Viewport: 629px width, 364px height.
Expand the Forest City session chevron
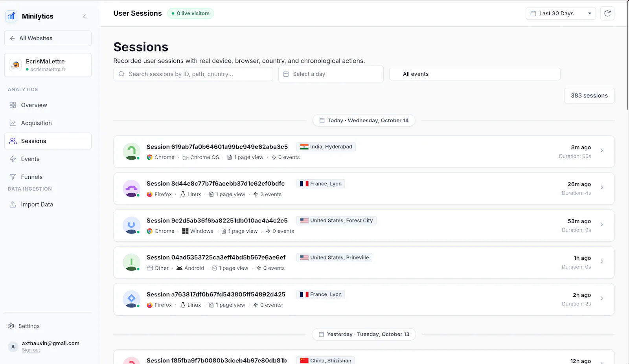click(601, 224)
